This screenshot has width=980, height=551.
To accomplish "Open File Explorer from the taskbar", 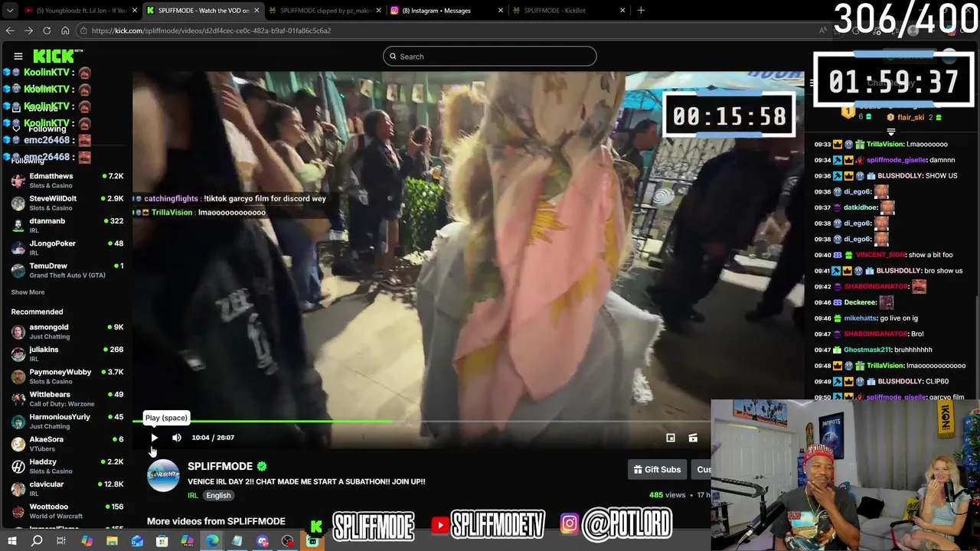I will point(112,541).
